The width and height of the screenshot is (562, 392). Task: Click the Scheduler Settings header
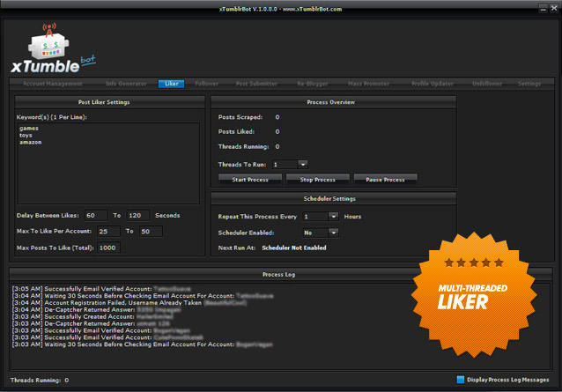[333, 198]
